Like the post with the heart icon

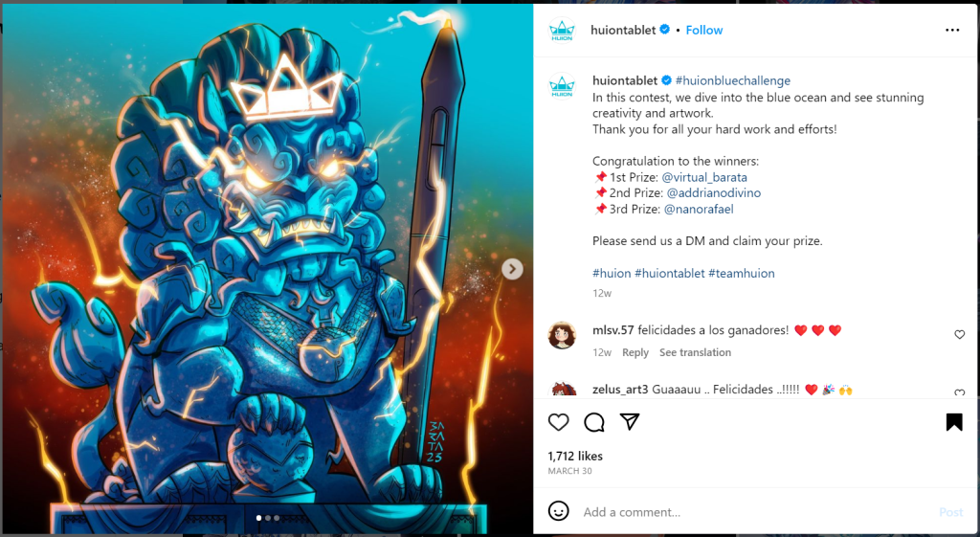tap(558, 422)
